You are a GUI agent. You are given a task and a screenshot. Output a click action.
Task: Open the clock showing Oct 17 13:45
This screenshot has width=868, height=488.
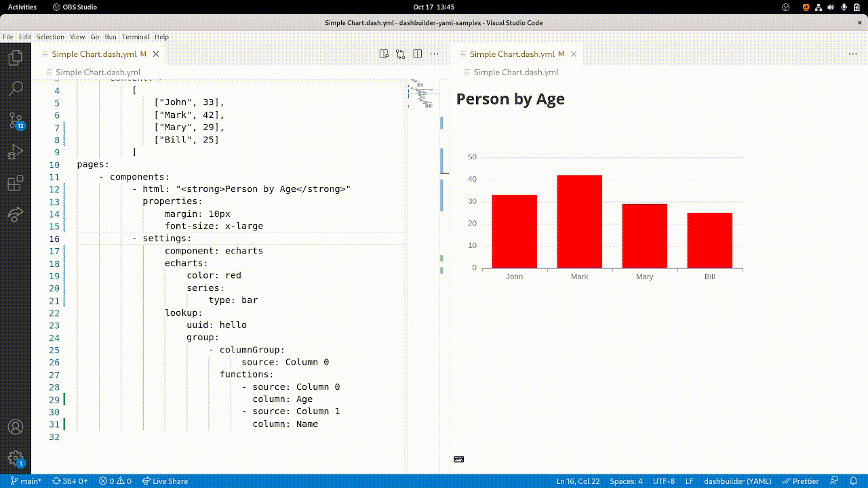coord(433,7)
